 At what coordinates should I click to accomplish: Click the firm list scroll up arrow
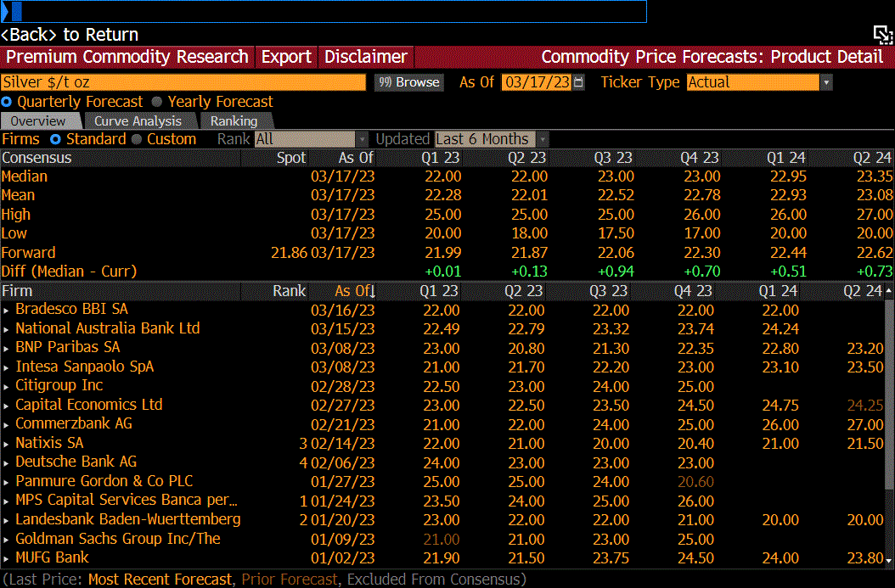click(889, 291)
